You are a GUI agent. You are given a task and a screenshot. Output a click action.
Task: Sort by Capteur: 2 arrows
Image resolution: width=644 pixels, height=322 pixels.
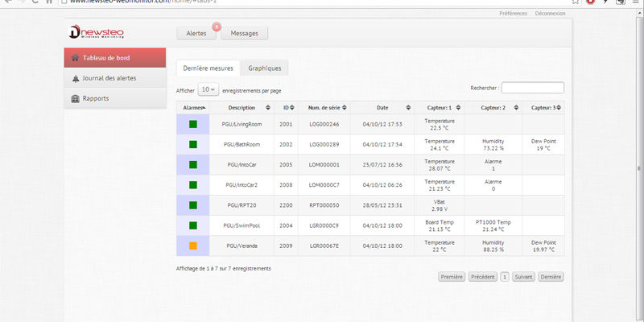tap(516, 108)
